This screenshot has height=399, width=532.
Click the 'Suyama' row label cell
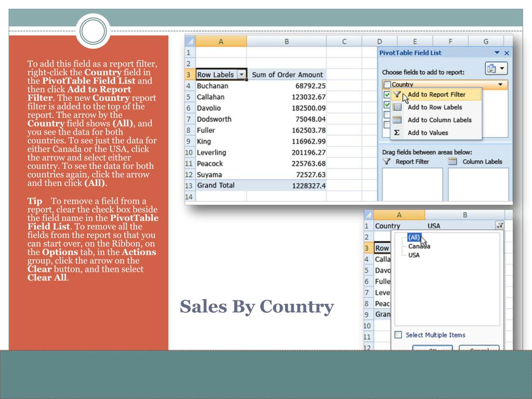221,175
